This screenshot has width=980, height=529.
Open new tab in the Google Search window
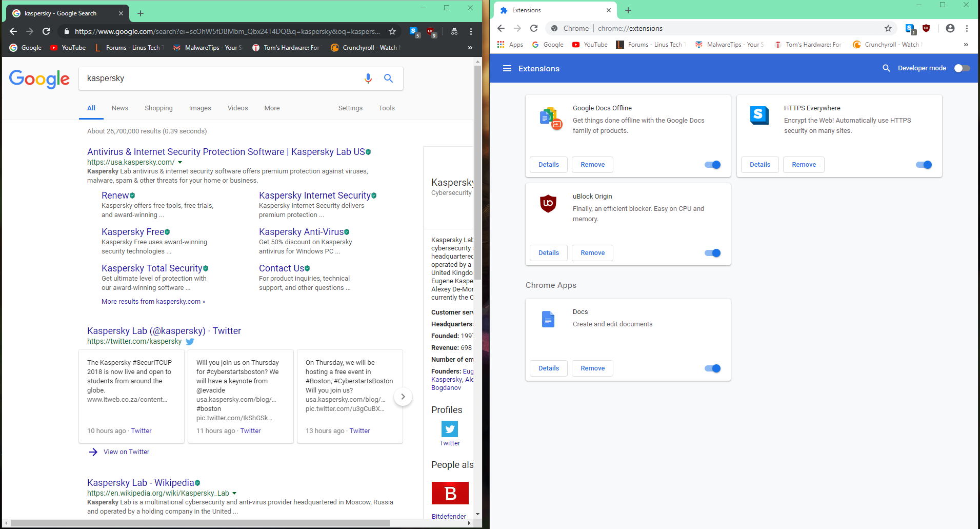tap(141, 13)
